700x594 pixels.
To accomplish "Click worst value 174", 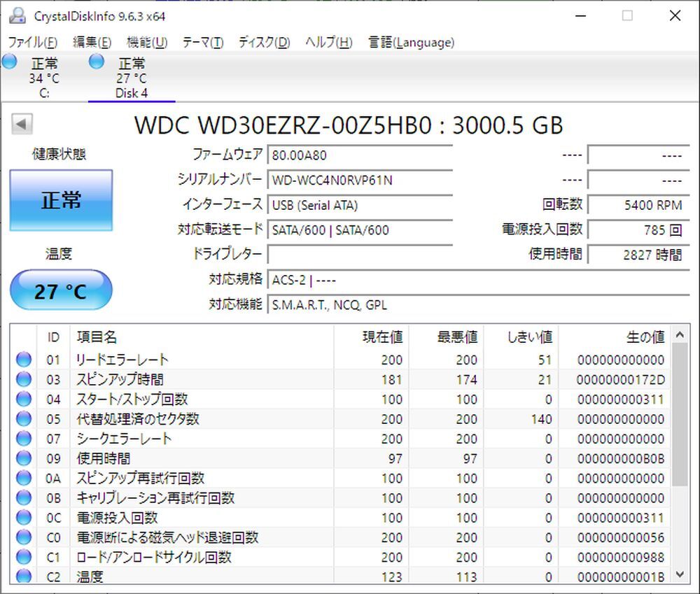I will pos(466,380).
